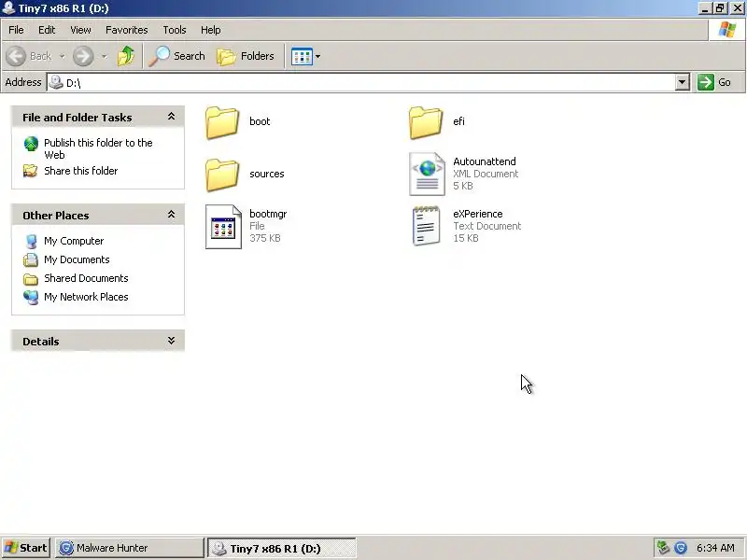Viewport: 747px width, 560px height.
Task: Click the Go button
Action: click(x=714, y=82)
